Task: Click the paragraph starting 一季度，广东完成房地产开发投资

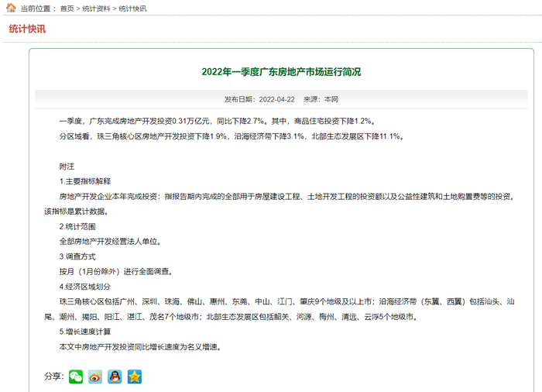Action: (x=218, y=121)
